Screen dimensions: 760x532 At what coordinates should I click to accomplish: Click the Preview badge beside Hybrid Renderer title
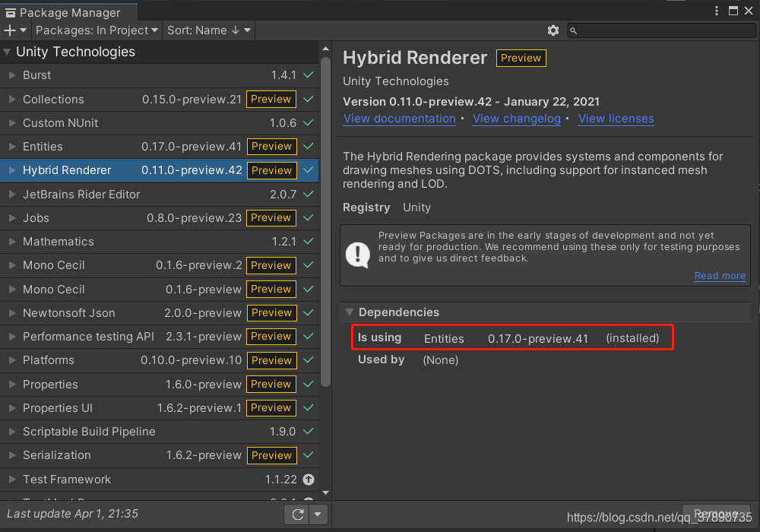point(521,59)
